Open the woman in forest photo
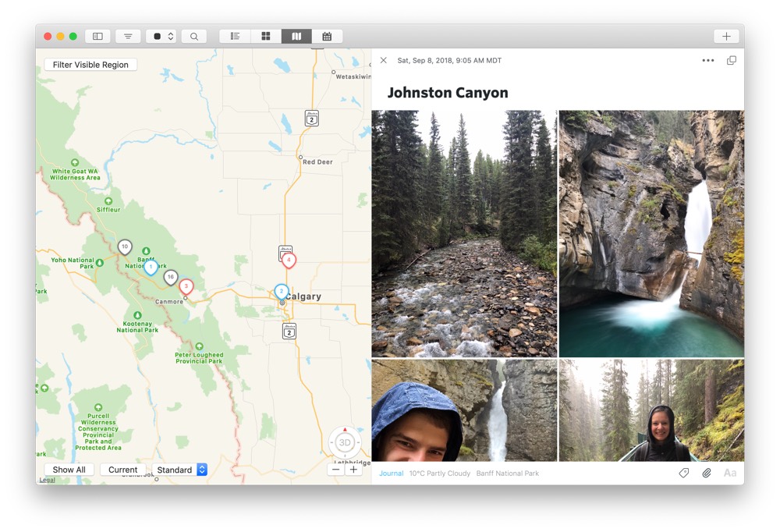 coord(651,410)
